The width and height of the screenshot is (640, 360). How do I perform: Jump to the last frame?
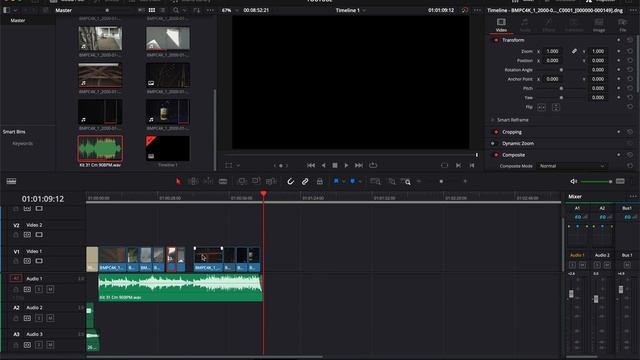(359, 165)
